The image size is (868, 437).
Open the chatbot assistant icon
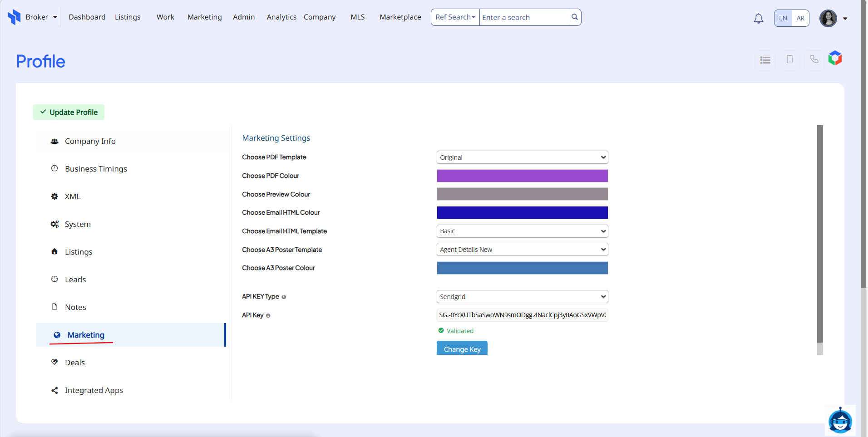click(x=840, y=421)
